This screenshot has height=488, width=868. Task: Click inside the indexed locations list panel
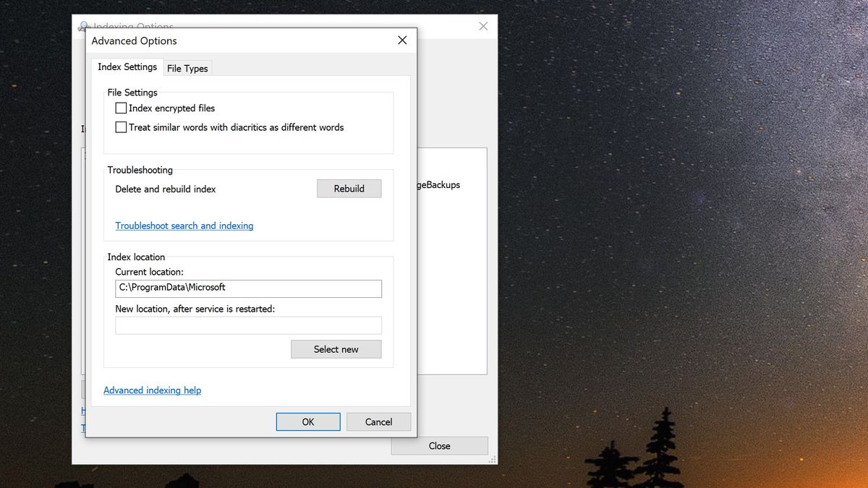(x=452, y=289)
